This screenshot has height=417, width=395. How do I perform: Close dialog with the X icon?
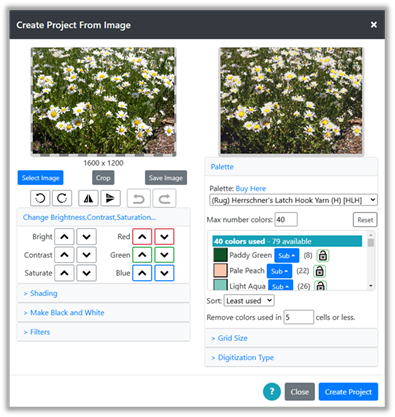pos(374,25)
